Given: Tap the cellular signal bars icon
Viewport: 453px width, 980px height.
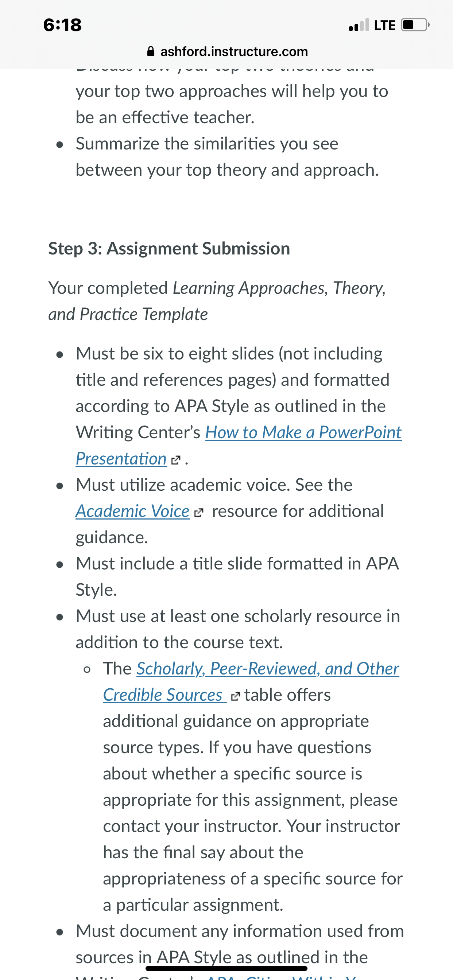Looking at the screenshot, I should [359, 25].
